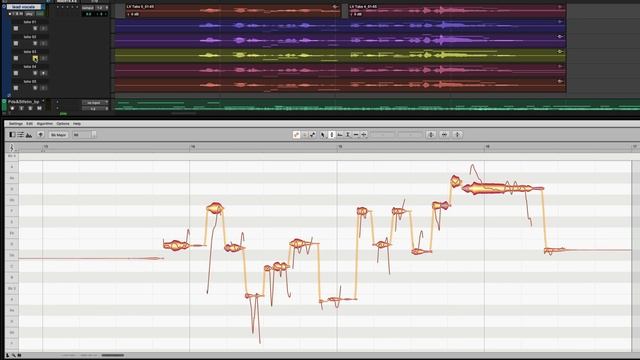Toggle the track pane icon in Melodyne toolbar
This screenshot has height=360, width=640.
12,135
